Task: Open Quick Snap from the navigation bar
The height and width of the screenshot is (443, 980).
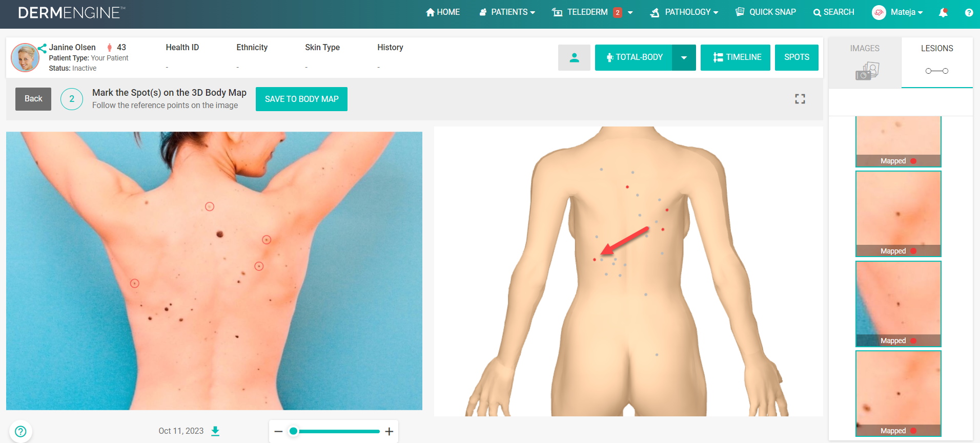Action: click(x=766, y=12)
